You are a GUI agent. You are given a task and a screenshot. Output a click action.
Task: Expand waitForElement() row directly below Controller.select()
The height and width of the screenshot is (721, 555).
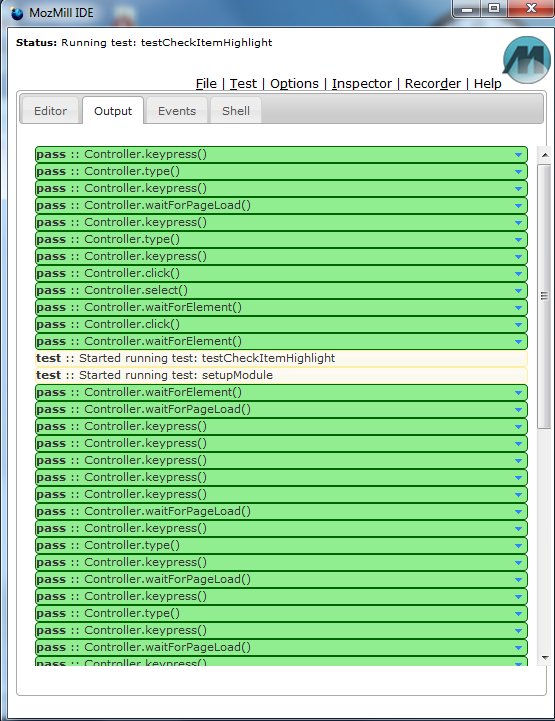pyautogui.click(x=518, y=308)
